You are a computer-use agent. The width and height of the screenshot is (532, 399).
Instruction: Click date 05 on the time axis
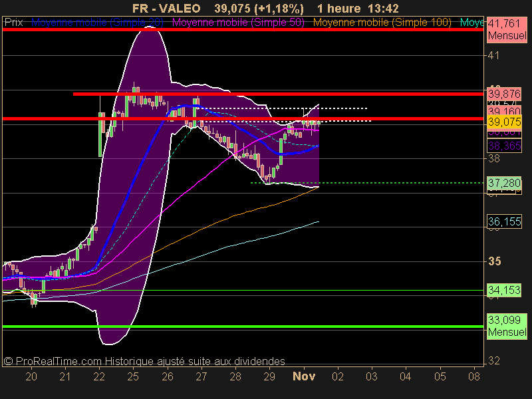[440, 376]
